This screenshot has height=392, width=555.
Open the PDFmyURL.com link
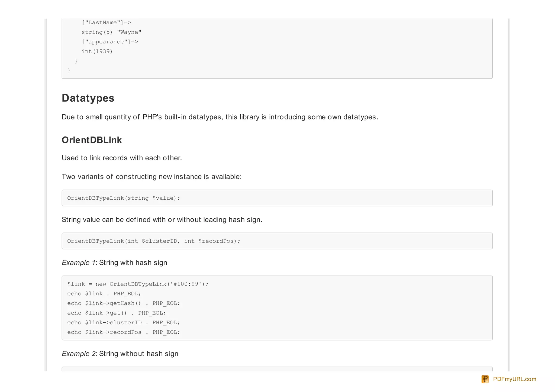pos(514,379)
